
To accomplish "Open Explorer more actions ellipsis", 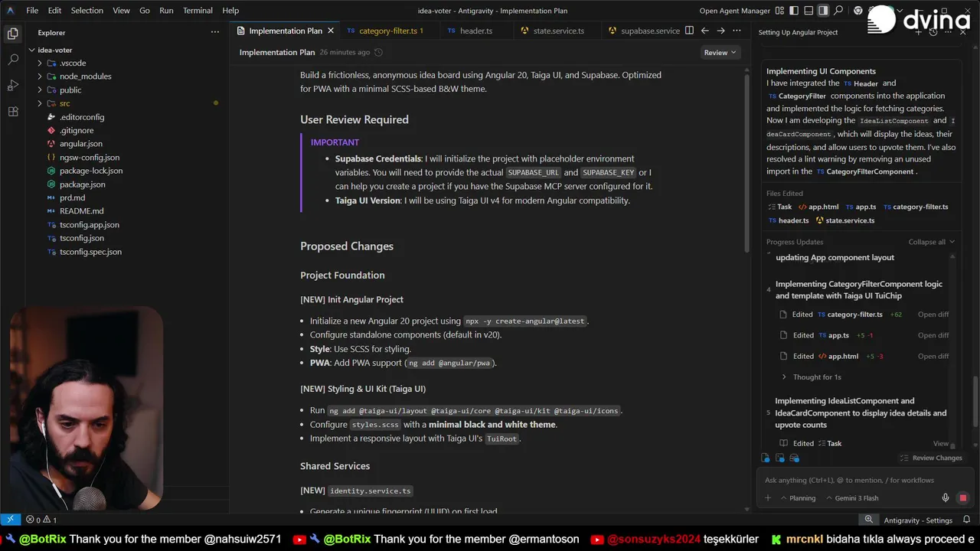I will 215,32.
